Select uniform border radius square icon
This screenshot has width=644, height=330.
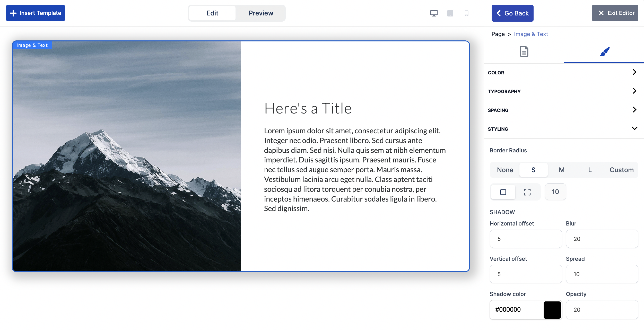503,192
